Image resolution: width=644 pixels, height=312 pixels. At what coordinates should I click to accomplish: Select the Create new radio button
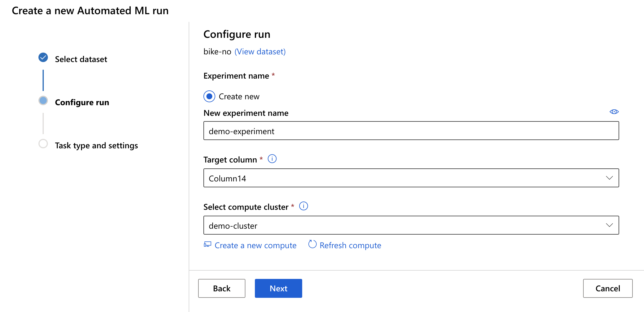pyautogui.click(x=209, y=96)
